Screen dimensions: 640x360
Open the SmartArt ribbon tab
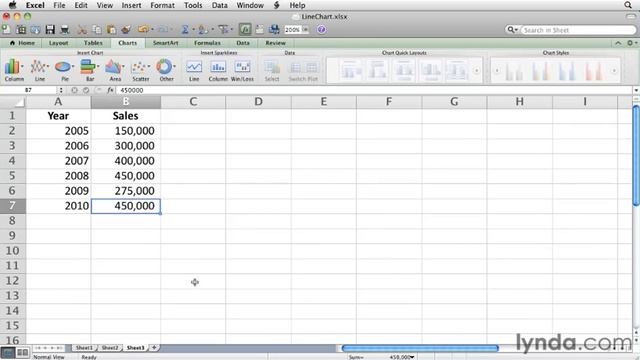point(165,43)
